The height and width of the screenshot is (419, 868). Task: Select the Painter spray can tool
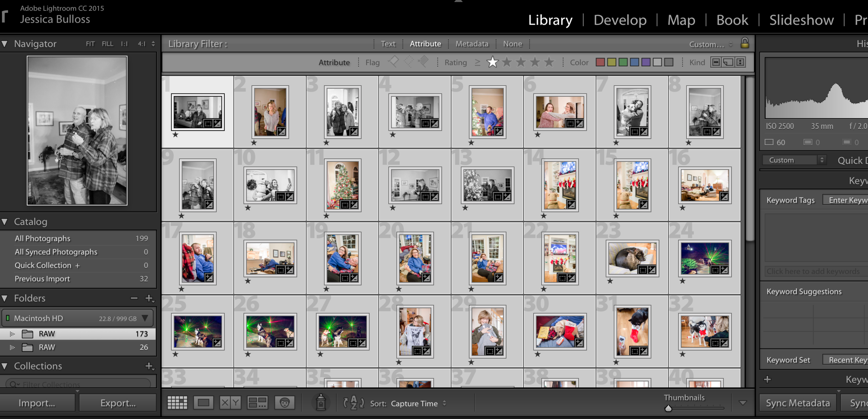(321, 402)
